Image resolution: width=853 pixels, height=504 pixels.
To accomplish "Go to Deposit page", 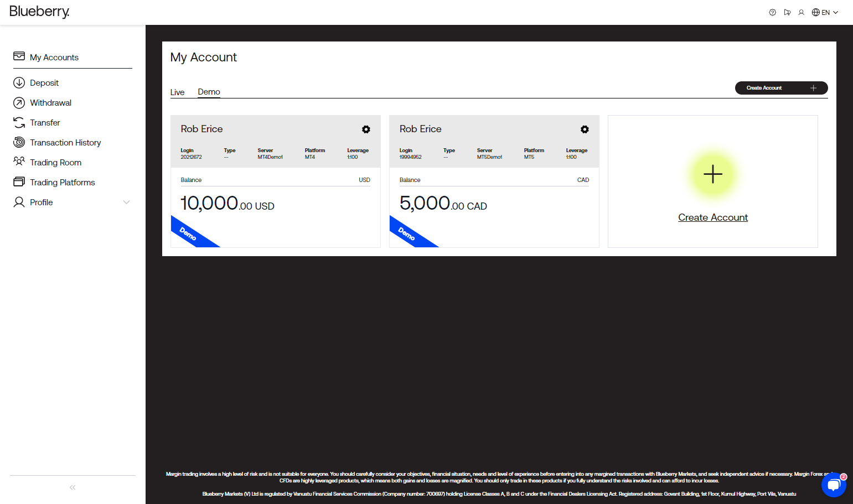I will click(44, 83).
